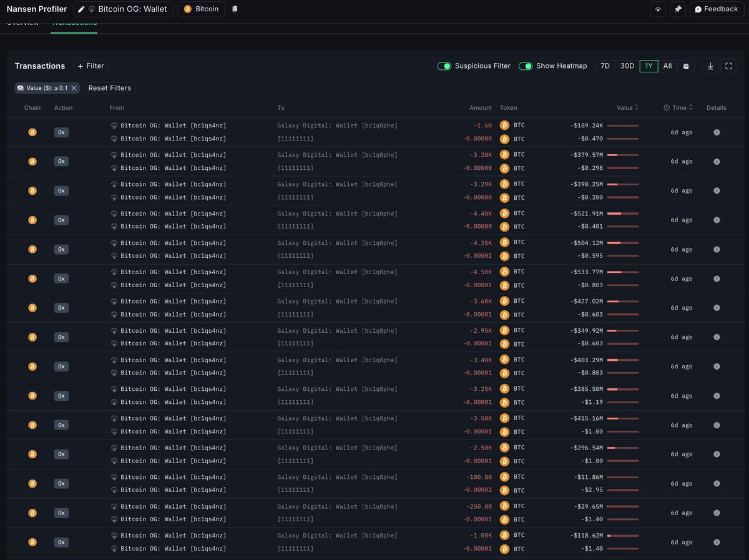Open details icon for the -$379.57M transaction
The height and width of the screenshot is (560, 749).
pyautogui.click(x=717, y=162)
